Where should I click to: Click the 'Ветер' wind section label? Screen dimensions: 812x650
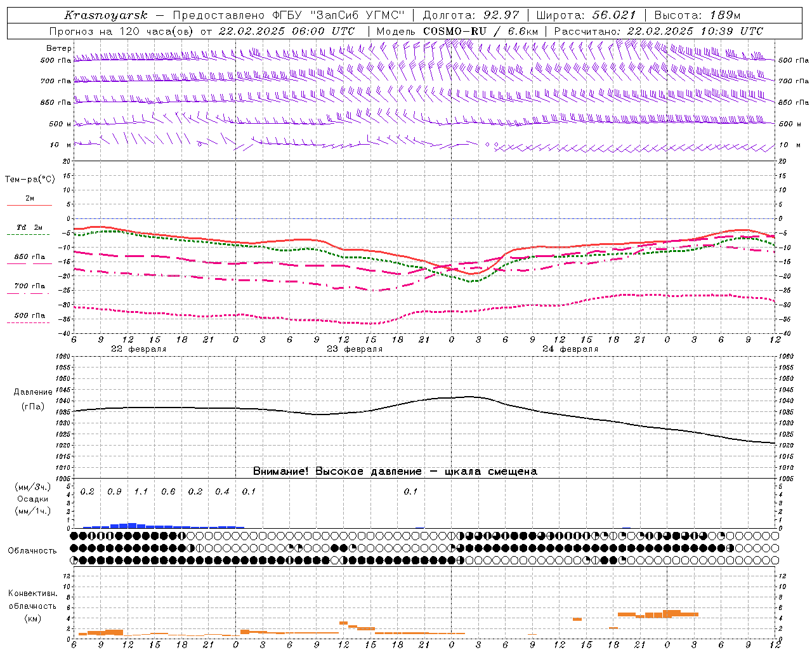click(59, 48)
